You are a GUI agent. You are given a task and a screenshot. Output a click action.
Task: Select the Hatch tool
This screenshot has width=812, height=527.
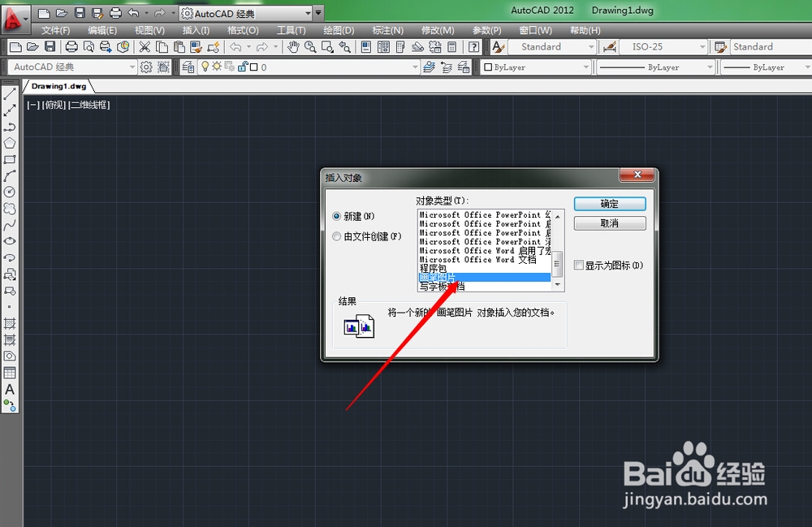[9, 323]
